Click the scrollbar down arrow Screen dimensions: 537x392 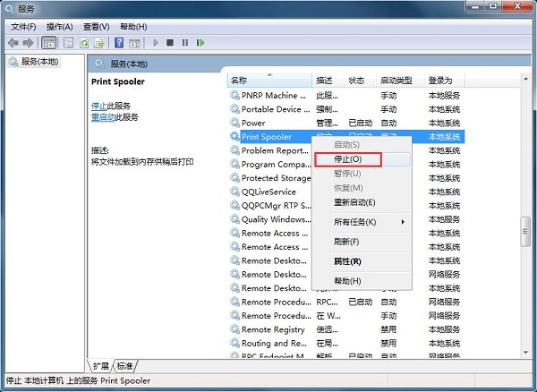(525, 353)
